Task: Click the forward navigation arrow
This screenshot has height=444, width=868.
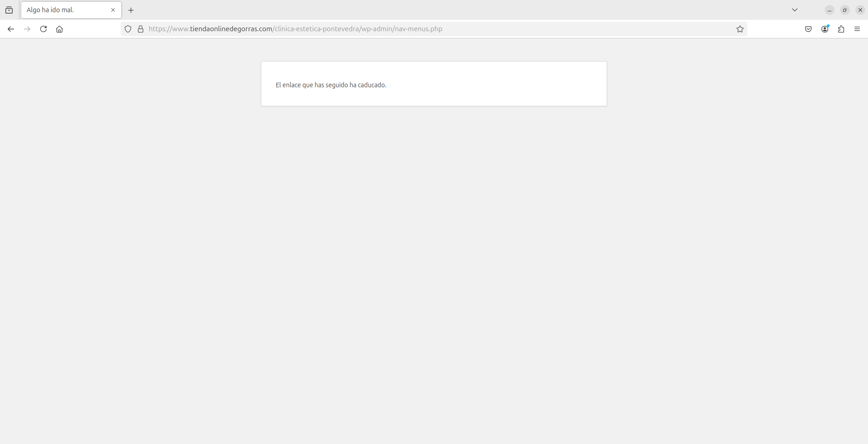Action: 27,29
